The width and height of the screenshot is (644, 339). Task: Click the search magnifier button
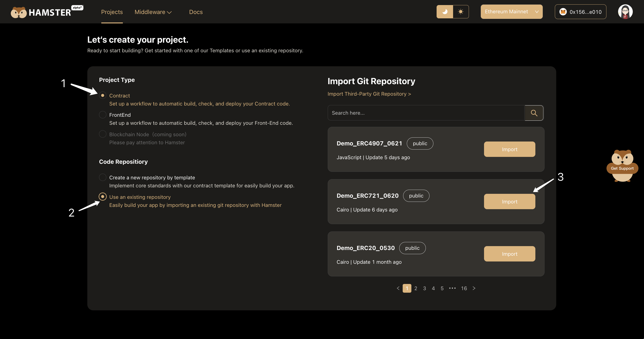[x=534, y=113]
